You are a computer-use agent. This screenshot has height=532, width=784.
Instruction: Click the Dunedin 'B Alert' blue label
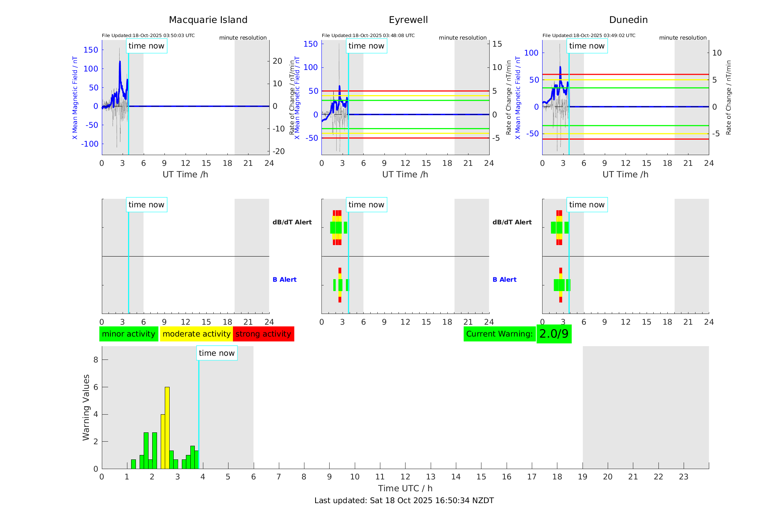[504, 280]
